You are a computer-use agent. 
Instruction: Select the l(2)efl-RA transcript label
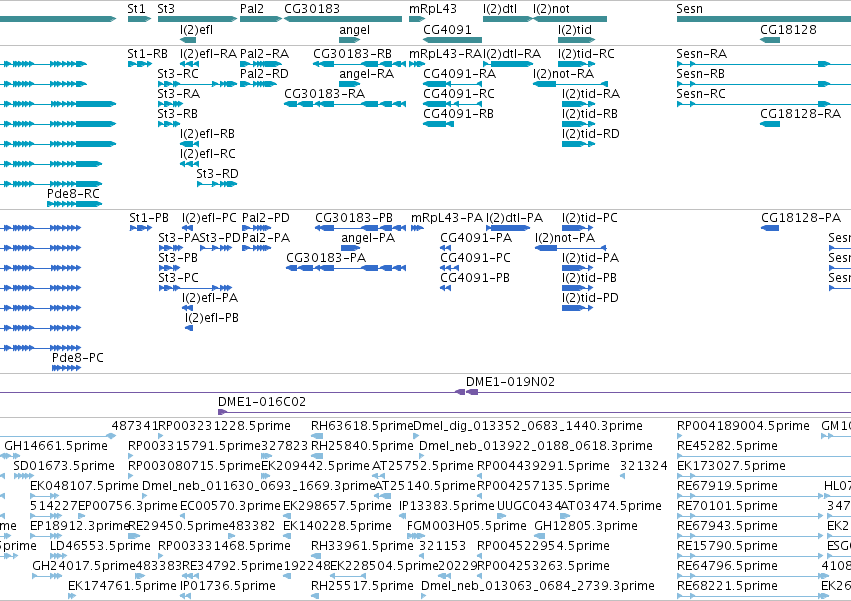(208, 54)
